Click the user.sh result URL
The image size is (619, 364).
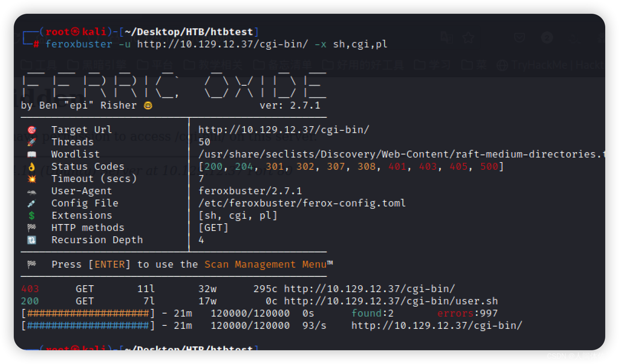[391, 301]
